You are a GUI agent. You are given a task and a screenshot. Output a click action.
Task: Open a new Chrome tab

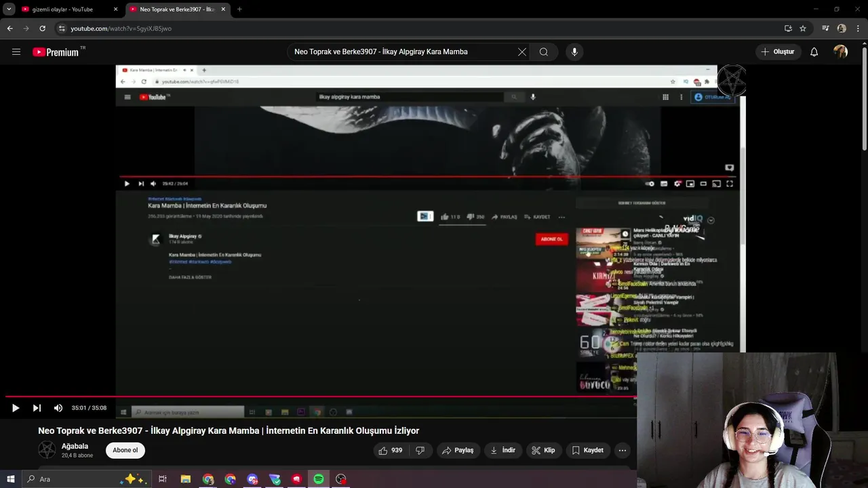239,9
